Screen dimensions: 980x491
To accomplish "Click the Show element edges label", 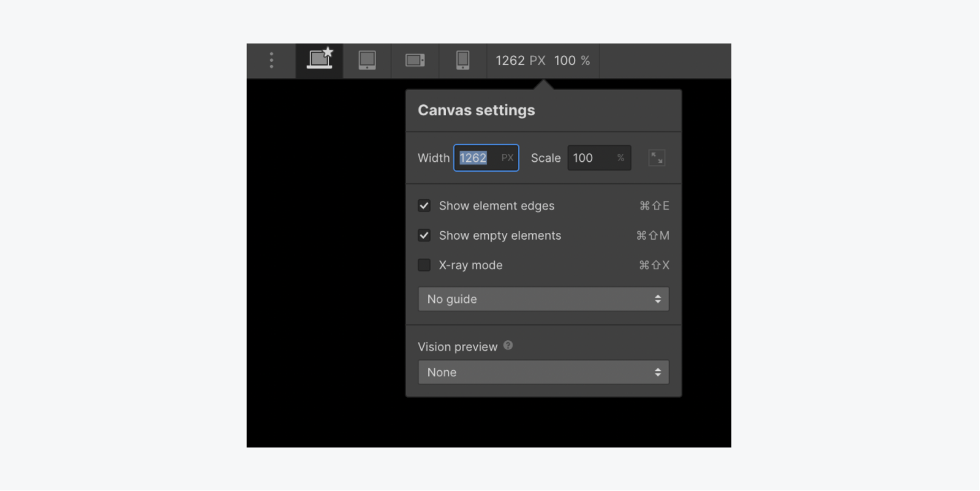I will pos(496,206).
